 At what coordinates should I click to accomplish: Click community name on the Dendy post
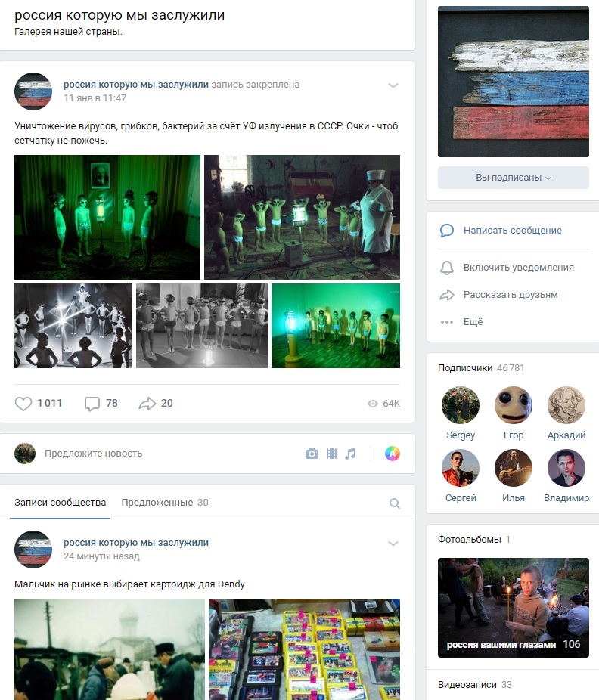136,543
